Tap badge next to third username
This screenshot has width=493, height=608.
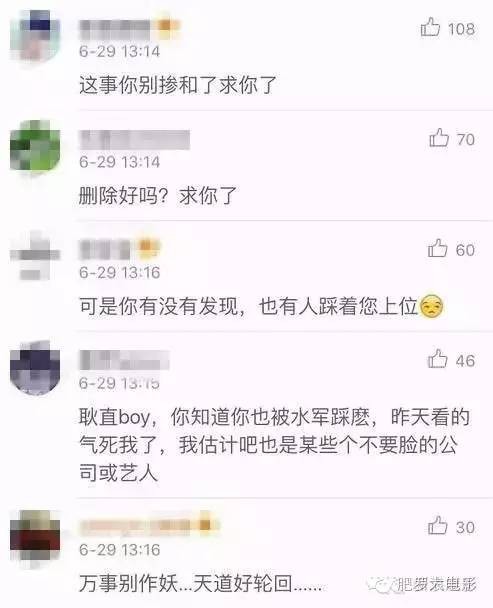[x=146, y=246]
